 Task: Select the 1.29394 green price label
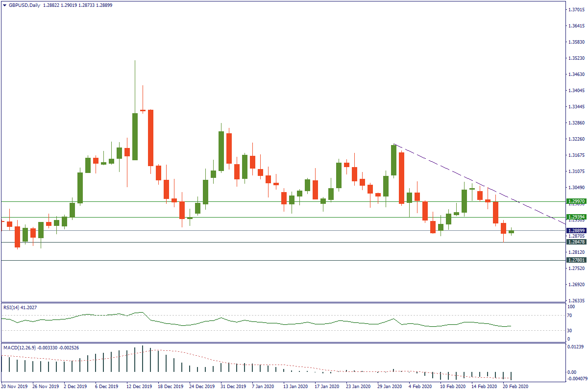click(x=576, y=217)
